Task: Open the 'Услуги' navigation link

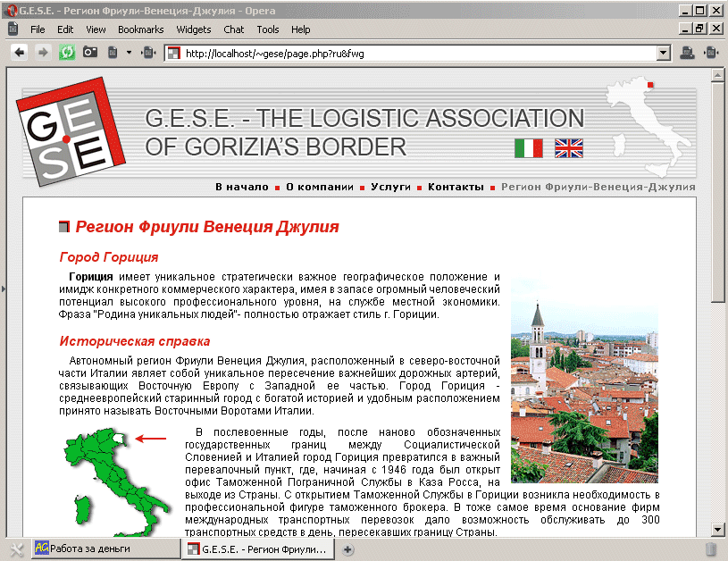Action: [x=390, y=188]
